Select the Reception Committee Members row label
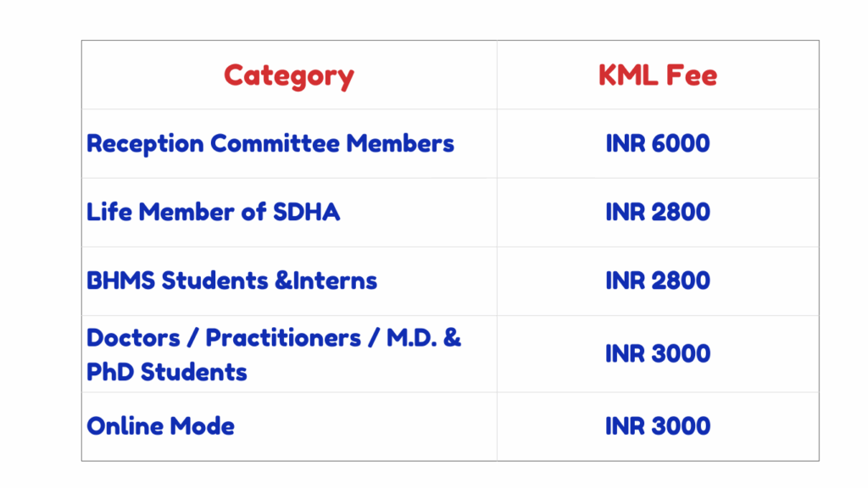This screenshot has height=488, width=868. pyautogui.click(x=270, y=143)
